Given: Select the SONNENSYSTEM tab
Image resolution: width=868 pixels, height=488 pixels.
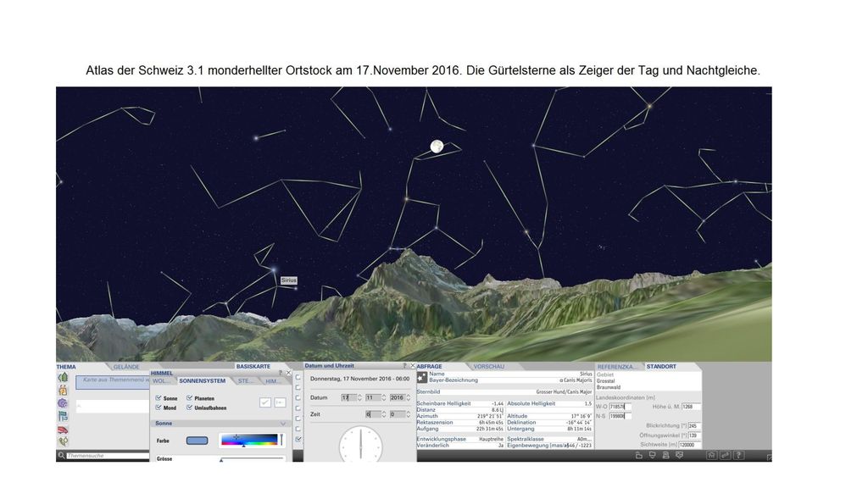Looking at the screenshot, I should coord(202,380).
